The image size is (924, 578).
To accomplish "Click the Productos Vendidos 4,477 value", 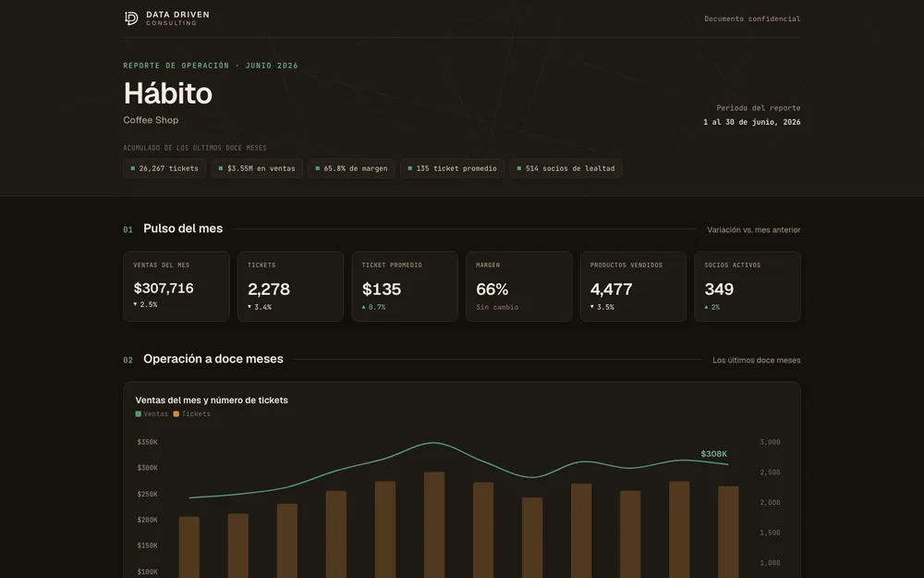I will point(611,289).
